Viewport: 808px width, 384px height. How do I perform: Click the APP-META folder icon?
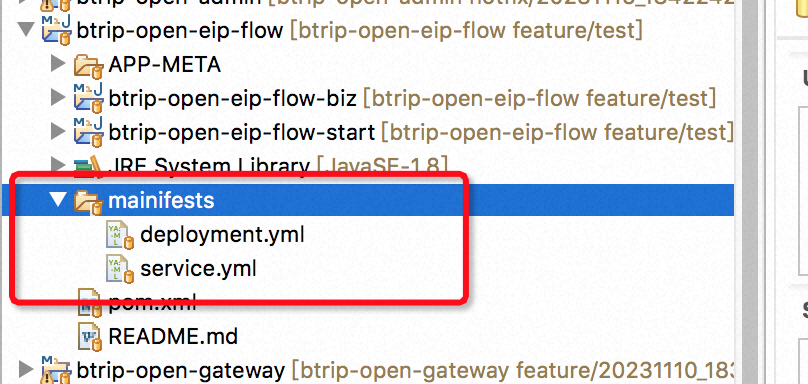[x=89, y=65]
